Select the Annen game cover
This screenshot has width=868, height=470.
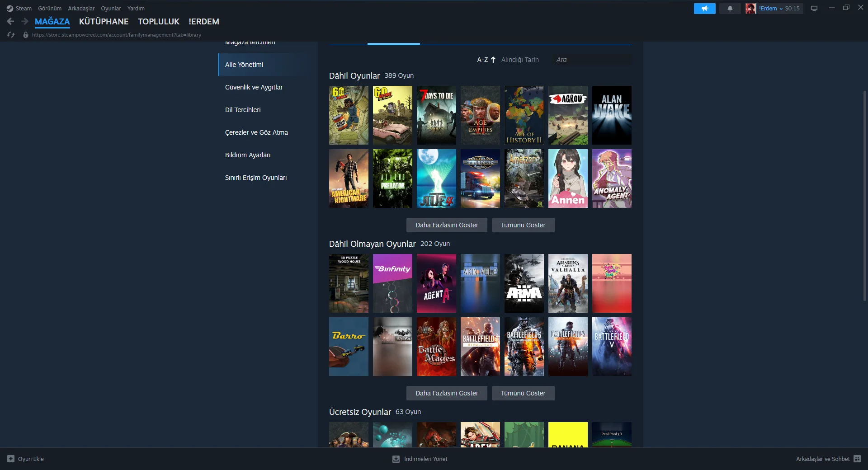pyautogui.click(x=568, y=179)
